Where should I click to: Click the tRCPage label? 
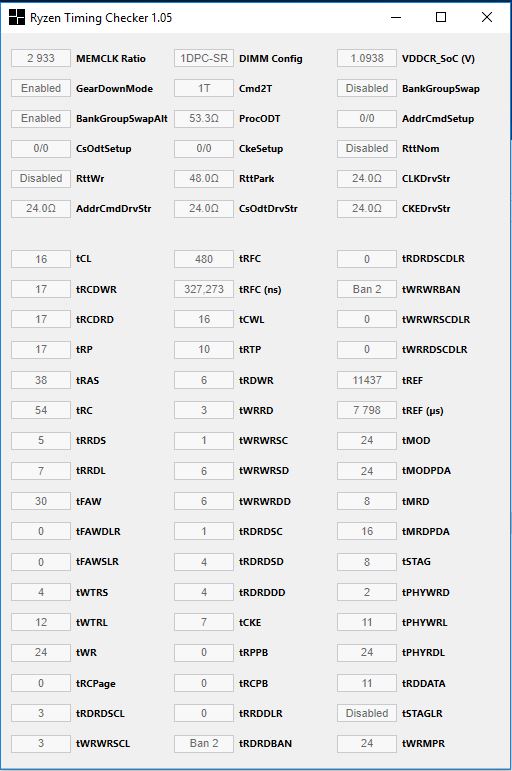coord(96,683)
